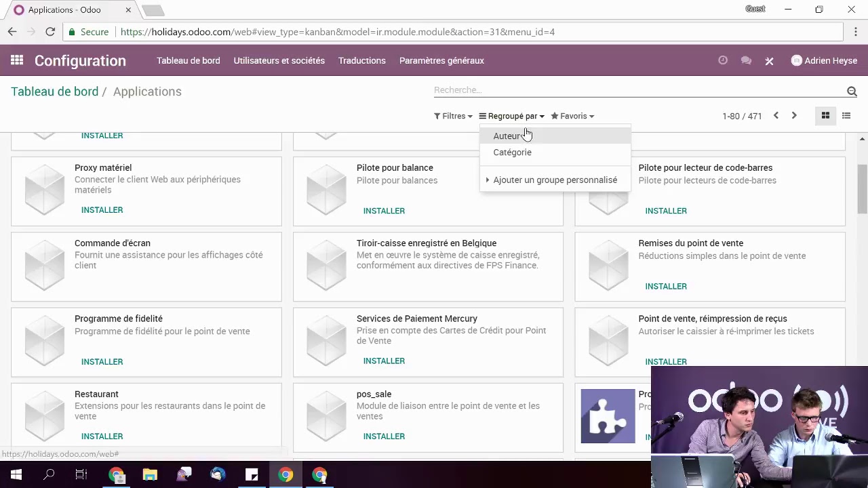Open the Traductions menu
The image size is (868, 488).
pyautogui.click(x=362, y=60)
